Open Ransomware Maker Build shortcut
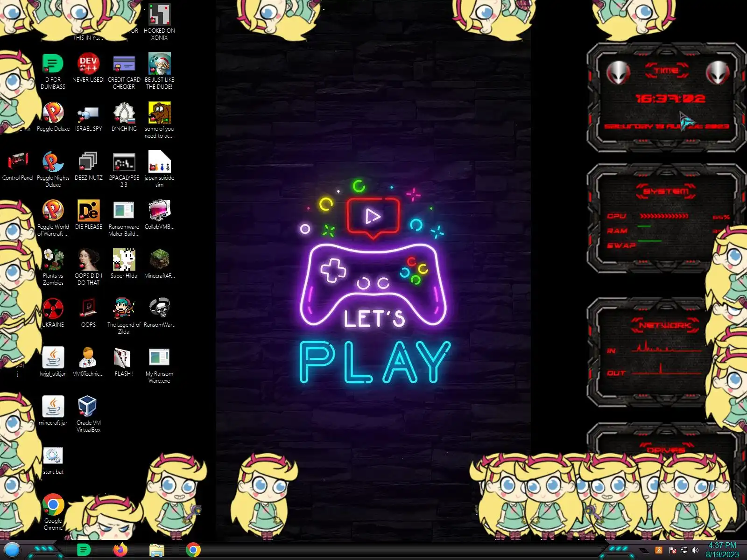Image resolution: width=747 pixels, height=560 pixels. coord(124,218)
